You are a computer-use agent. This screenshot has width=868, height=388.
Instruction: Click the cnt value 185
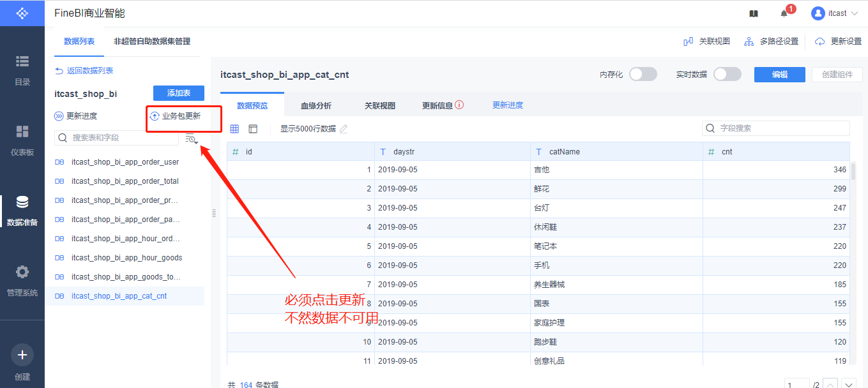point(839,285)
